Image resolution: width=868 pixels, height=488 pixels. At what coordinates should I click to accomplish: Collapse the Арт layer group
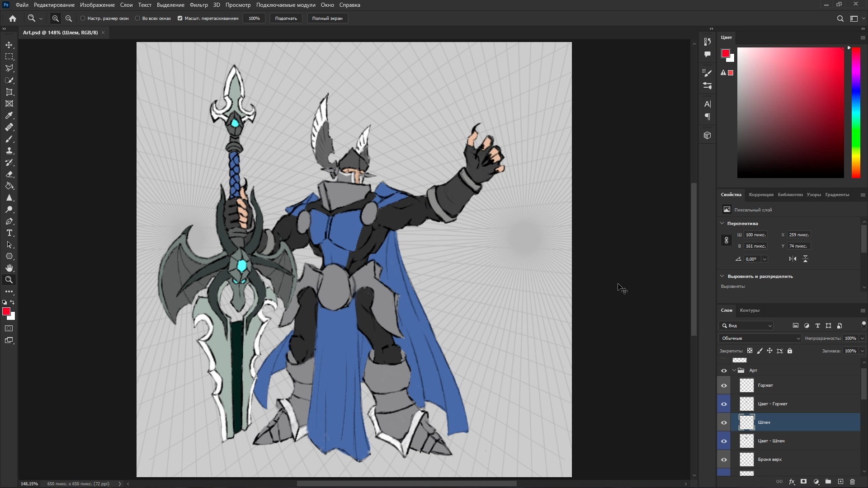[x=734, y=371]
